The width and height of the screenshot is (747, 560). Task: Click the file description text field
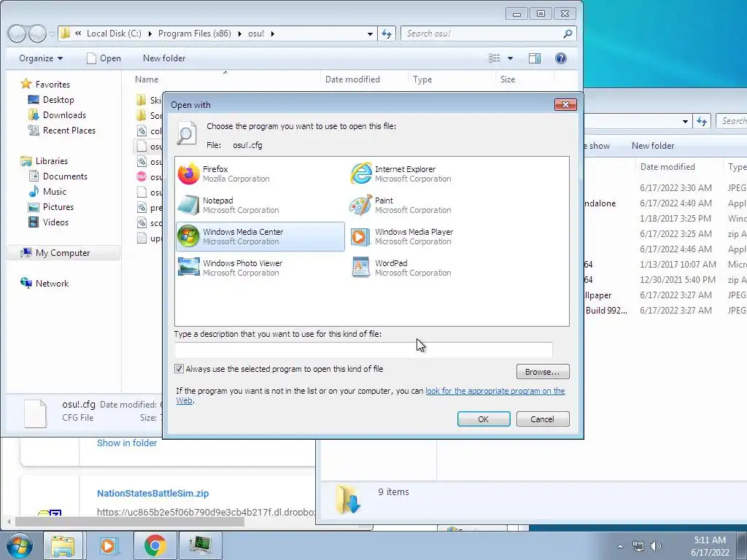coord(363,349)
